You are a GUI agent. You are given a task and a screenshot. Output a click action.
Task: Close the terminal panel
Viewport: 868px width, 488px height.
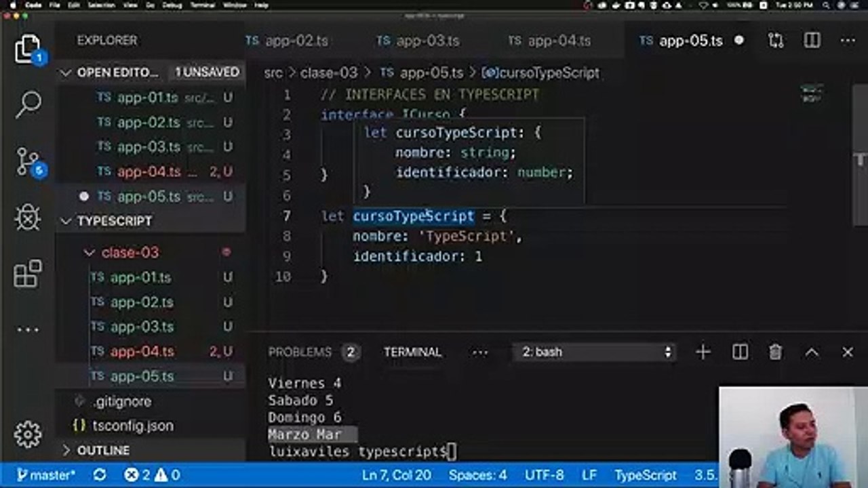click(x=848, y=352)
